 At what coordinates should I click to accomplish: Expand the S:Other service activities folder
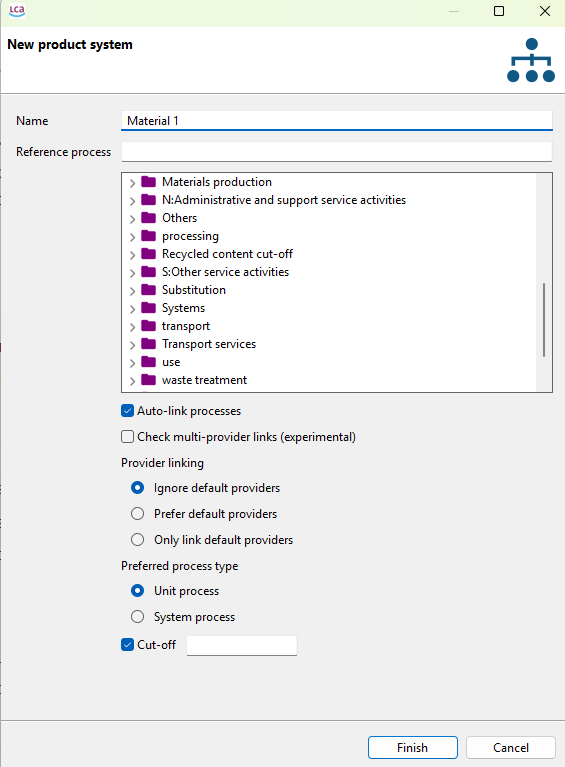(x=132, y=273)
